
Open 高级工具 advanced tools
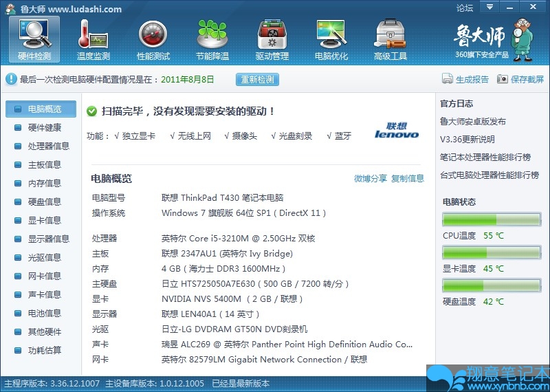[390, 39]
